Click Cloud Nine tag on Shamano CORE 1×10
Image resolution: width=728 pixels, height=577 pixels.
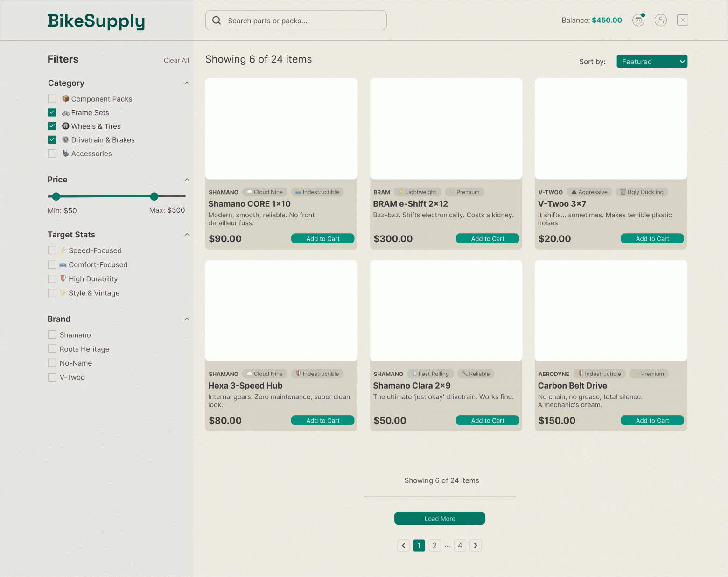coord(265,192)
